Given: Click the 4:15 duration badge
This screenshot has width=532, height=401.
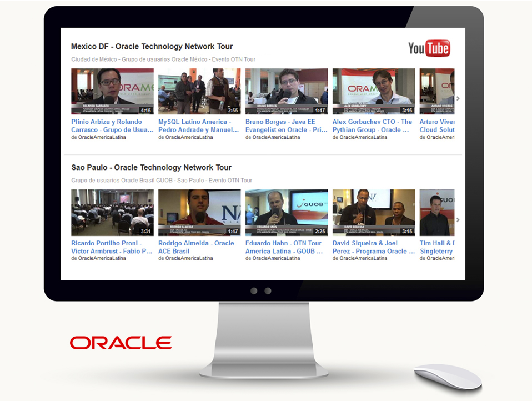Looking at the screenshot, I should (x=146, y=111).
